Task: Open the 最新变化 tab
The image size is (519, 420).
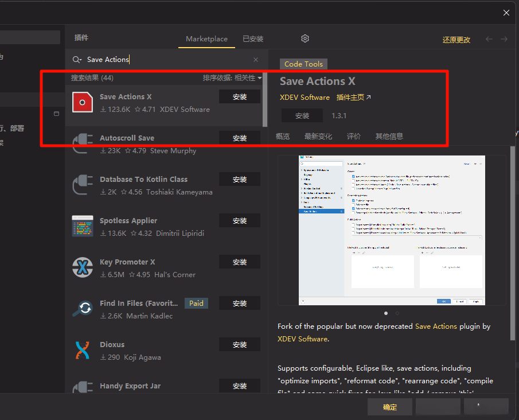Action: (x=318, y=136)
